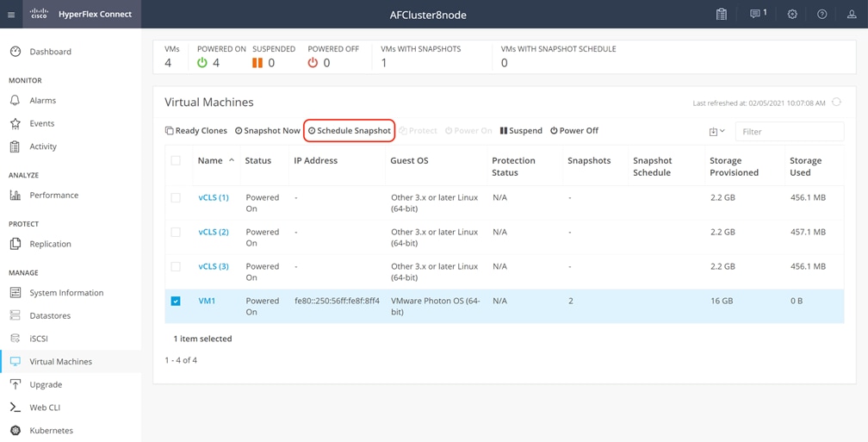
Task: Open the user profile icon
Action: [x=852, y=15]
